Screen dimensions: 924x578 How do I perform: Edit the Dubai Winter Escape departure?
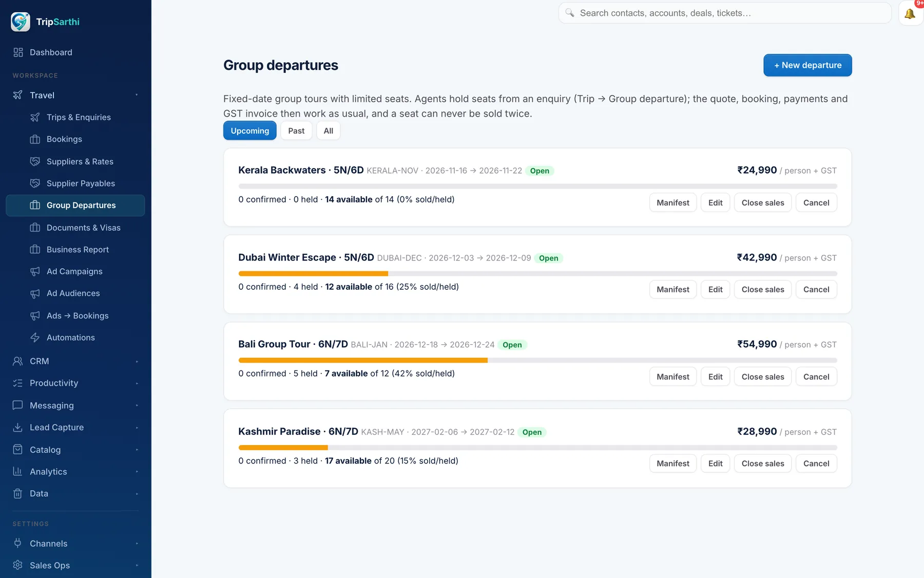click(715, 289)
